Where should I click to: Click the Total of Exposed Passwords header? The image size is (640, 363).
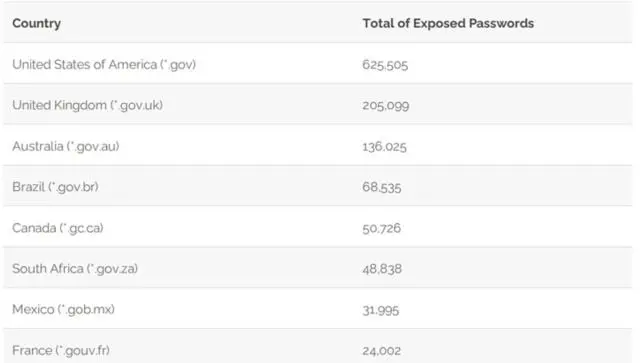tap(448, 23)
